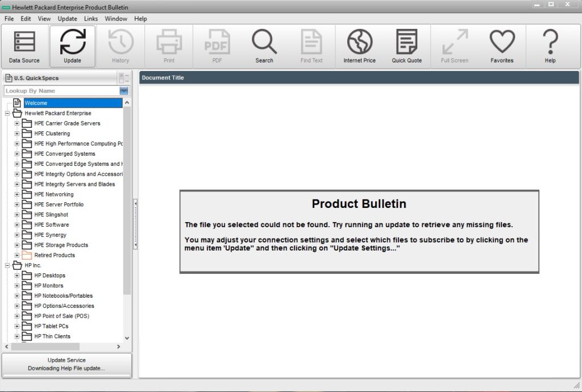Click the Update toolbar icon
The width and height of the screenshot is (582, 392).
(72, 46)
